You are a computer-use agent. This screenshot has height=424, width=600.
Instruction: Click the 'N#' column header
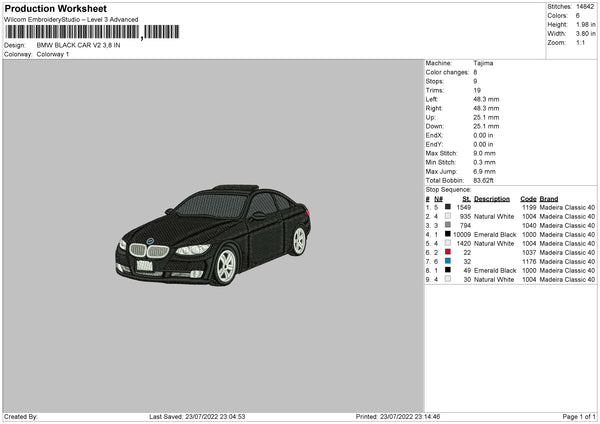(x=438, y=199)
